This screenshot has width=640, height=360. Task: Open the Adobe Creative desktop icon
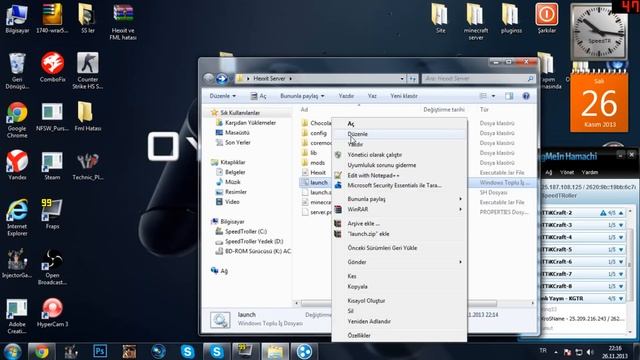click(17, 316)
